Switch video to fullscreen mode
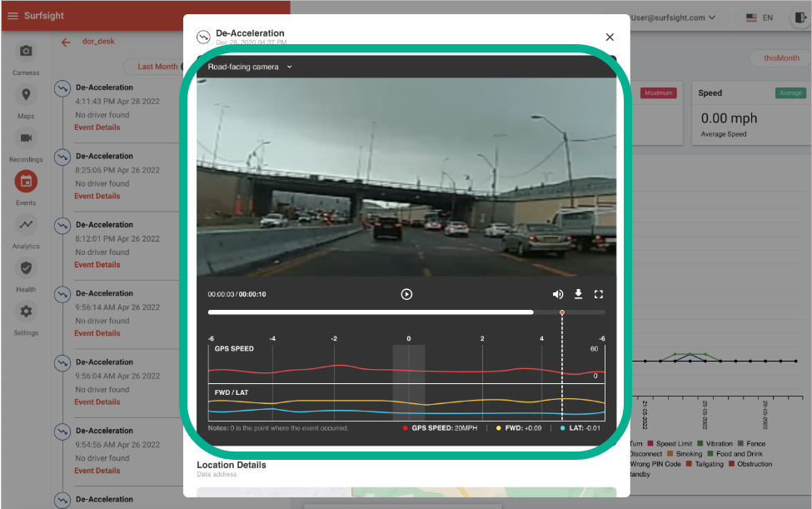Screen dimensions: 812x509 coord(599,294)
